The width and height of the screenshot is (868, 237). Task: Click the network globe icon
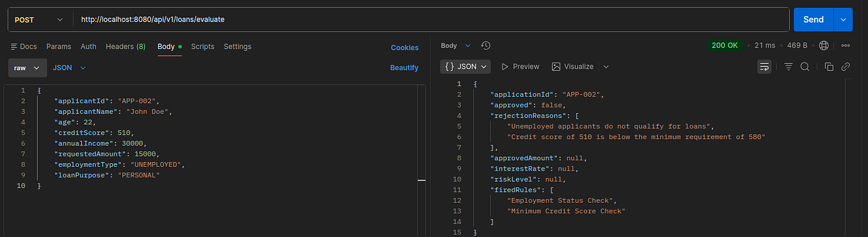pyautogui.click(x=823, y=45)
